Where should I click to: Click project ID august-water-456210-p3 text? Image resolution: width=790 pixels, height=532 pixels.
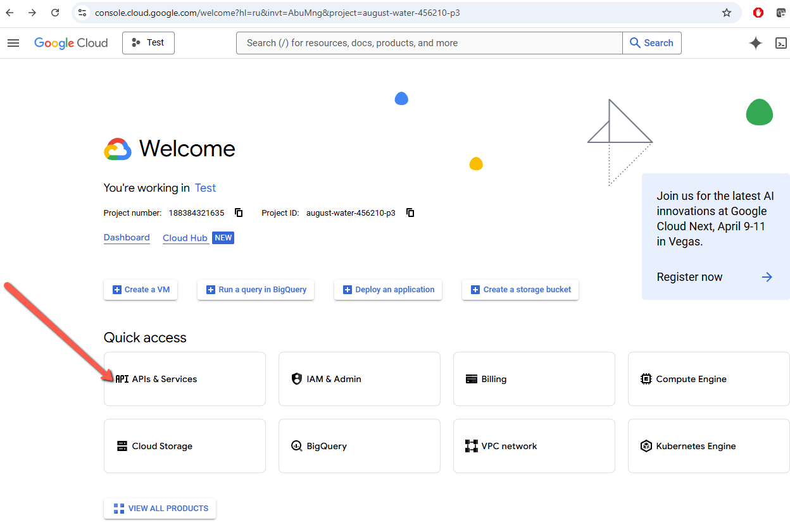[351, 213]
